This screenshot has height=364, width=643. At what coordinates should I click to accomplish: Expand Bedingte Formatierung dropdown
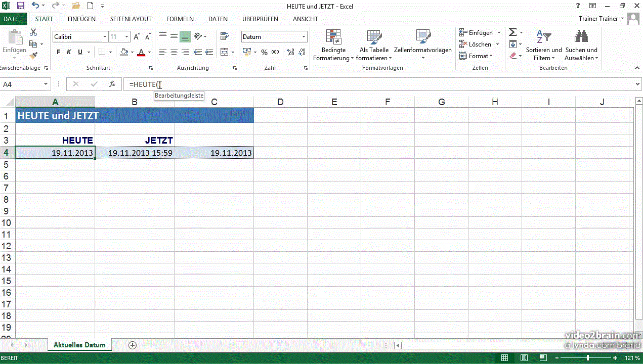[333, 45]
